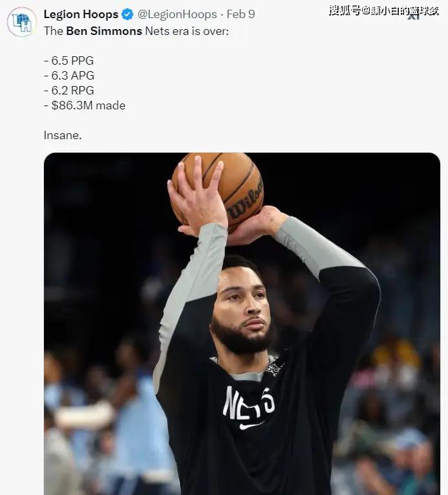Open the Legion Hoops display name
Viewport: 448px width, 495px height.
[x=81, y=14]
